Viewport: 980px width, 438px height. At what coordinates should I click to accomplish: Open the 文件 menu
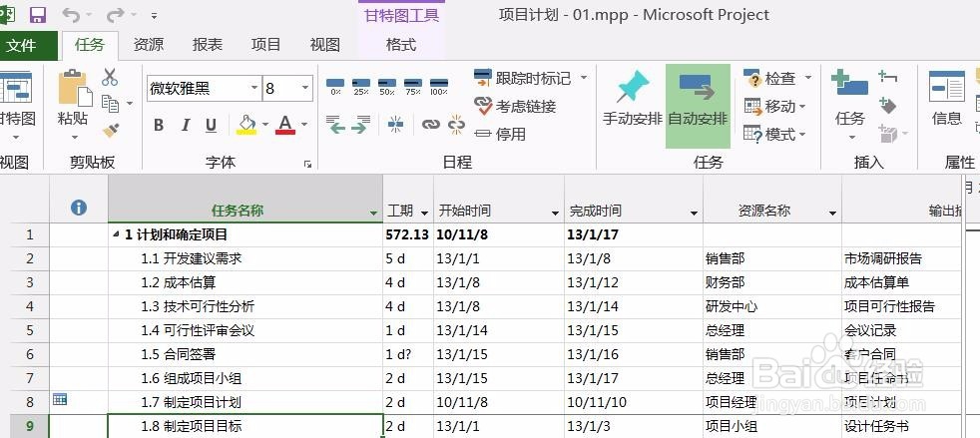pos(22,45)
